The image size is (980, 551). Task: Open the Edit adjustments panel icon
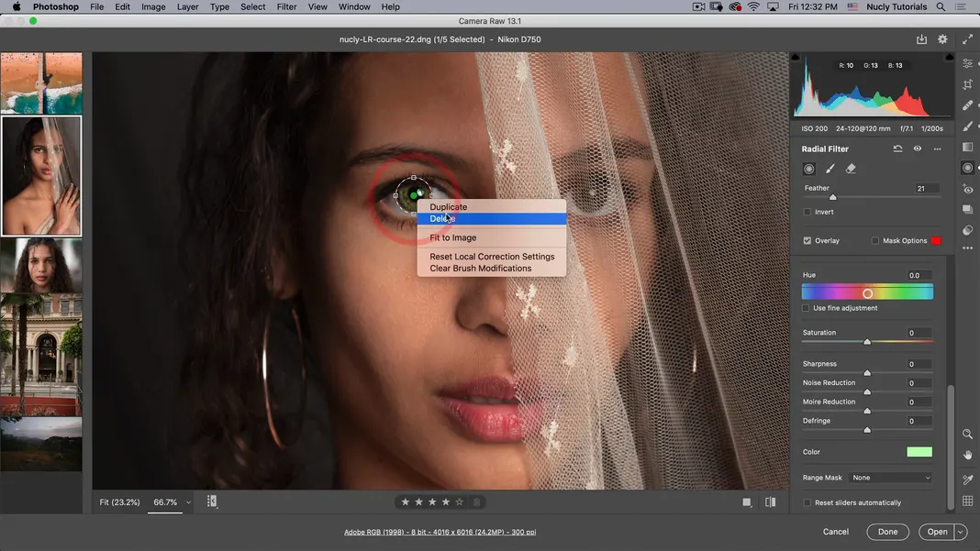(967, 64)
